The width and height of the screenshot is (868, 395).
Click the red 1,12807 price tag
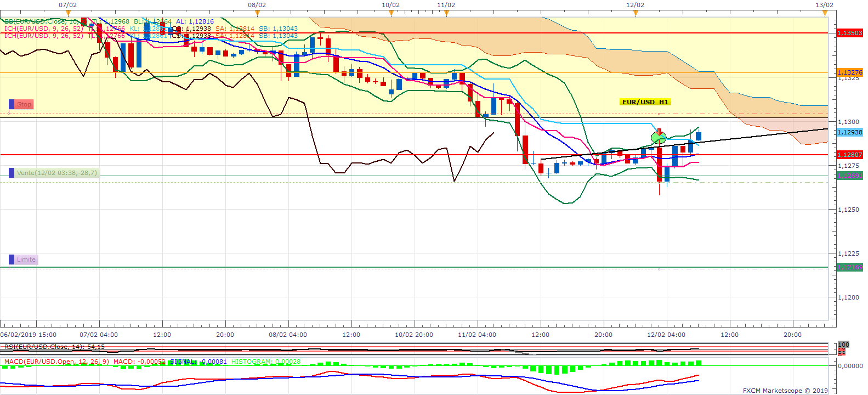(x=850, y=155)
